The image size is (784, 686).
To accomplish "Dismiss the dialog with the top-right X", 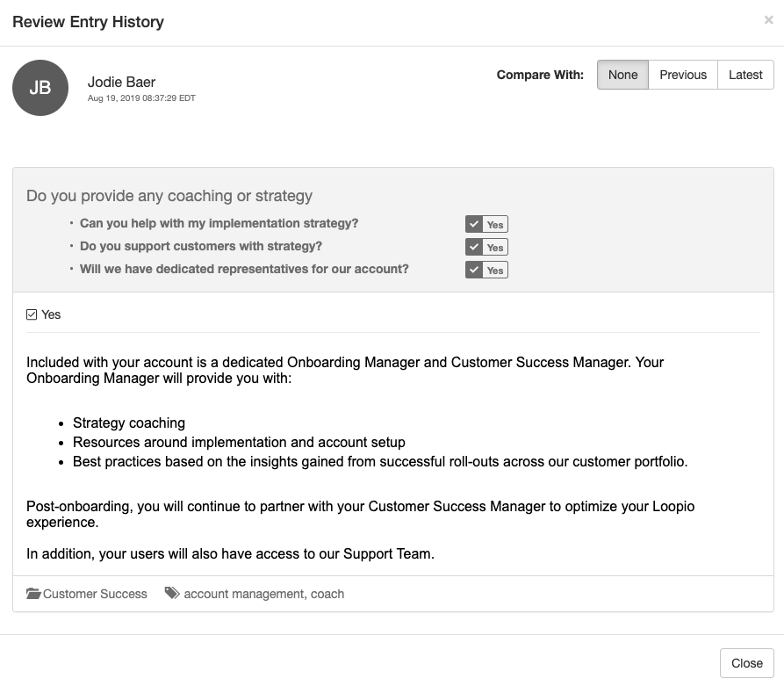I will click(768, 20).
